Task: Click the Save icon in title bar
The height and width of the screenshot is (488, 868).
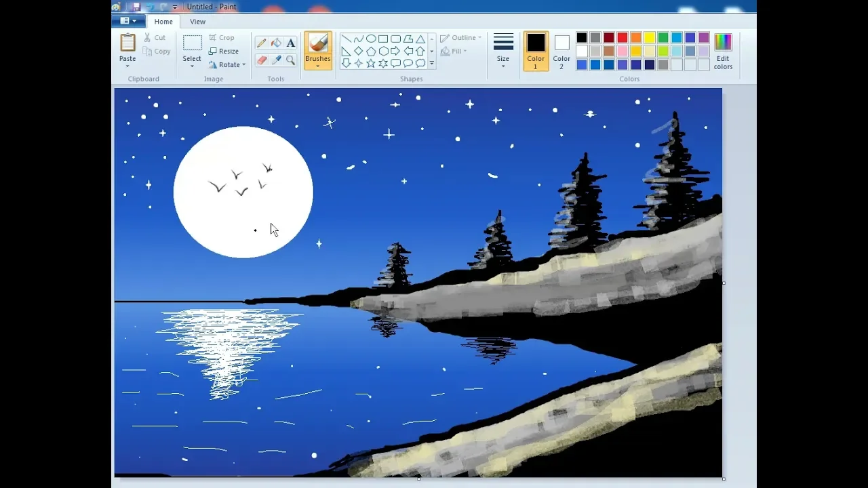Action: click(136, 7)
